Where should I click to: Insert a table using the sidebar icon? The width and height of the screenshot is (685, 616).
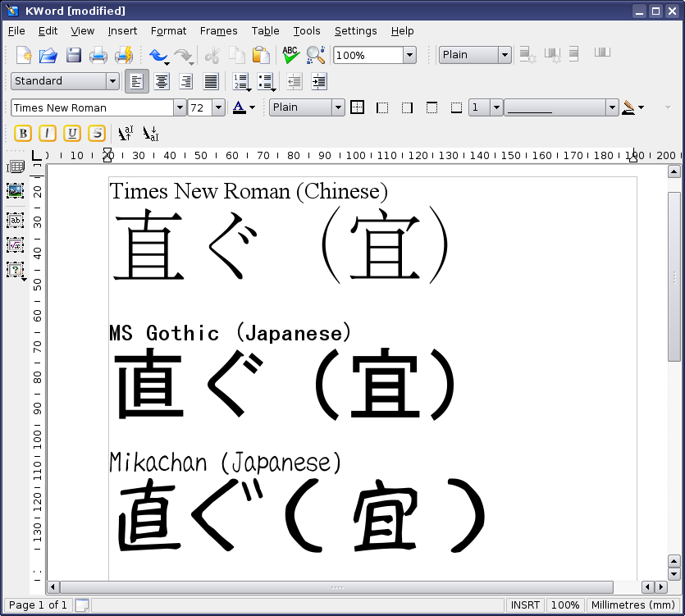pyautogui.click(x=15, y=167)
